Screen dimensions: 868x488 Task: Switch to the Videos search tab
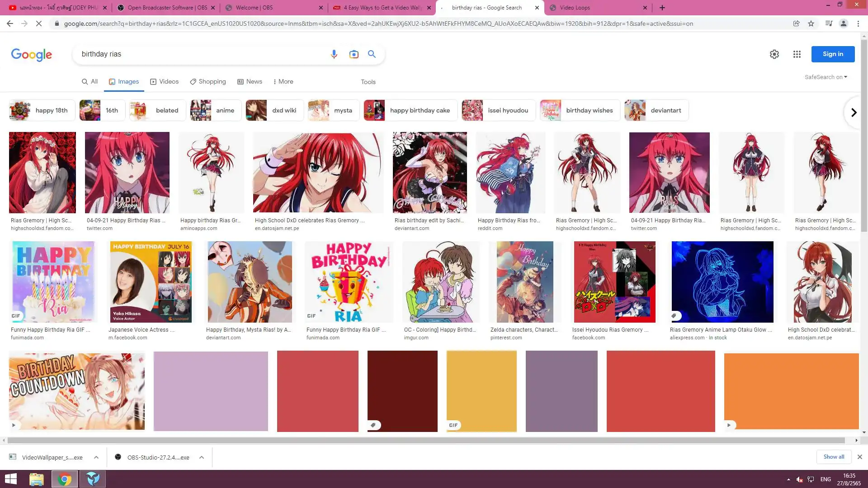[164, 82]
